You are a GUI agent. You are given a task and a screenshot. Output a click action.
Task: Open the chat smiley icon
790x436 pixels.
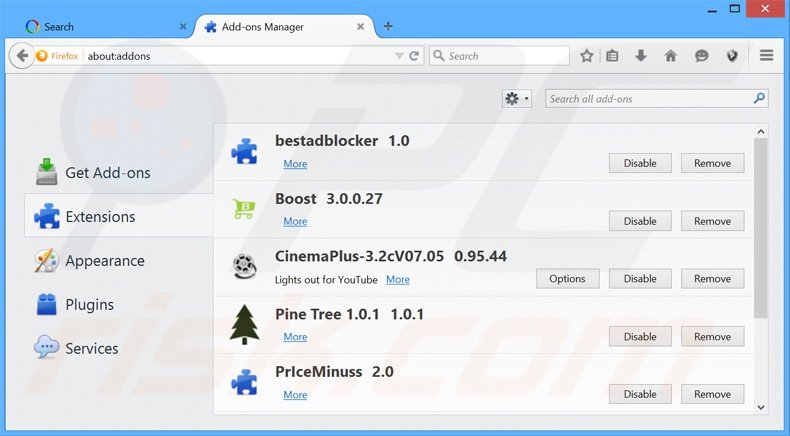click(701, 56)
